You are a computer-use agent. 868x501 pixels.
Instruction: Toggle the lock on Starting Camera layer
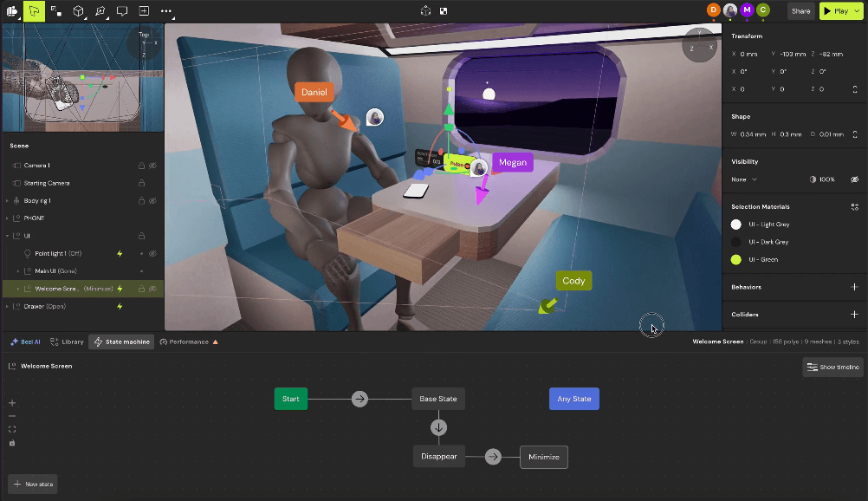[141, 183]
